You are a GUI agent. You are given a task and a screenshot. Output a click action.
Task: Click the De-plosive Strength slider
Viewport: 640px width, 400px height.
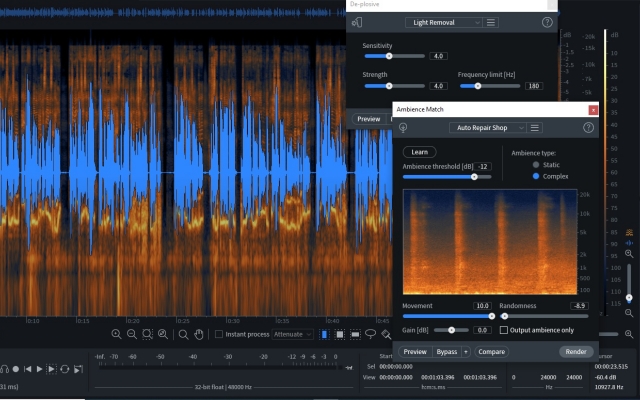click(394, 86)
